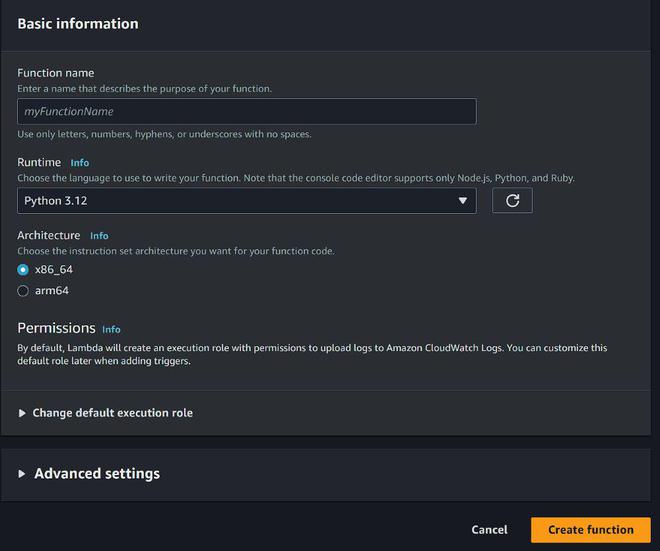Image resolution: width=660 pixels, height=551 pixels.
Task: Open the Info link next to Permissions
Action: tap(111, 329)
